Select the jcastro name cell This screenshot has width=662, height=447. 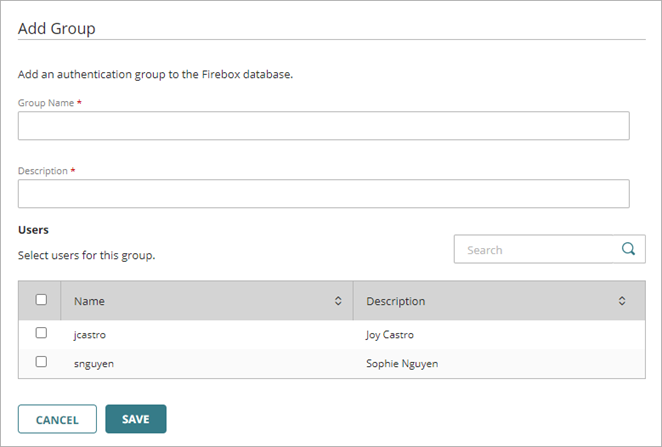pyautogui.click(x=90, y=335)
